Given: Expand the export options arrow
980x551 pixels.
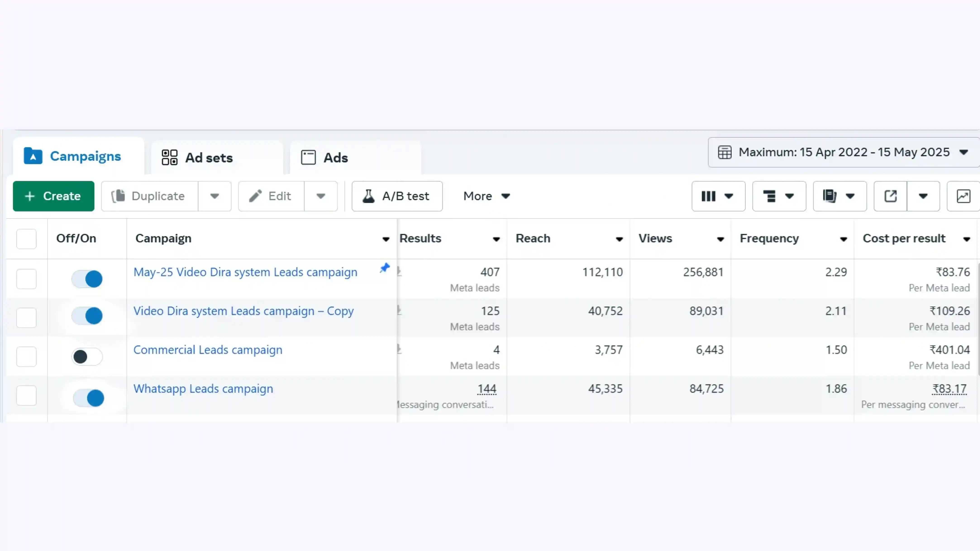Looking at the screenshot, I should [923, 196].
